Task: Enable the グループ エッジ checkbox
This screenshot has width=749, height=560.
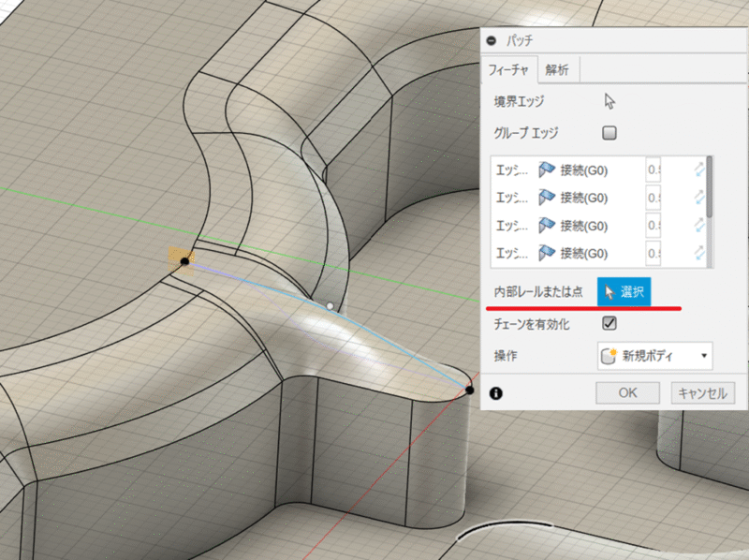Action: tap(609, 133)
